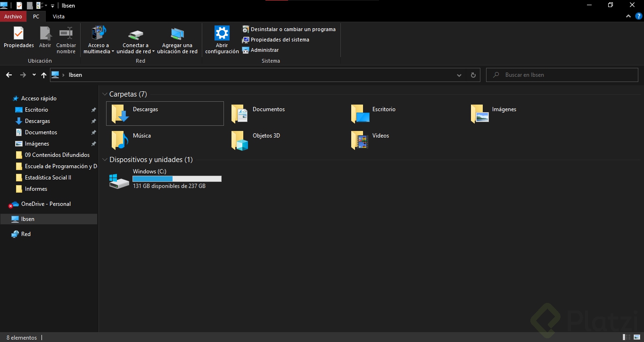This screenshot has width=644, height=342.
Task: Click the Ibsen address bar path
Action: (75, 75)
